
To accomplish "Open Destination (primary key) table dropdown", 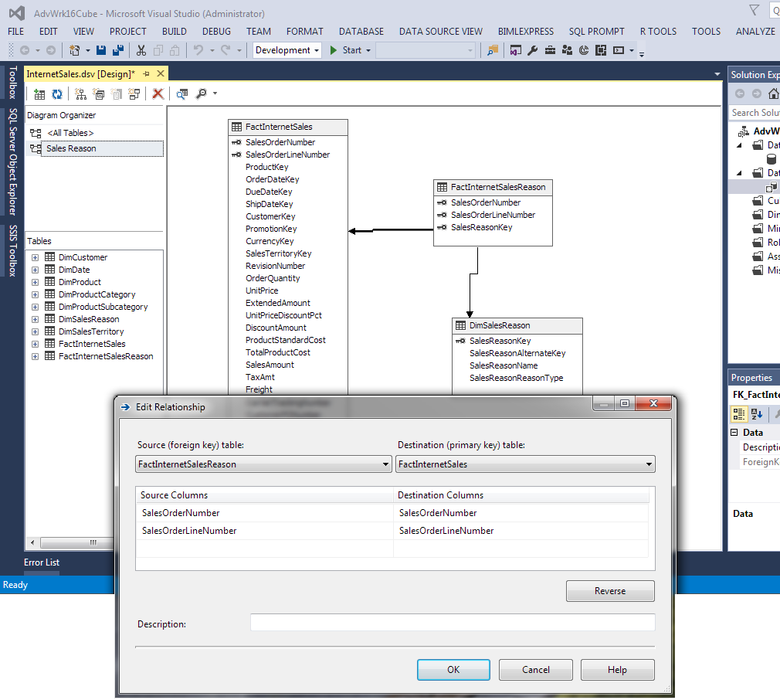I will coord(649,464).
